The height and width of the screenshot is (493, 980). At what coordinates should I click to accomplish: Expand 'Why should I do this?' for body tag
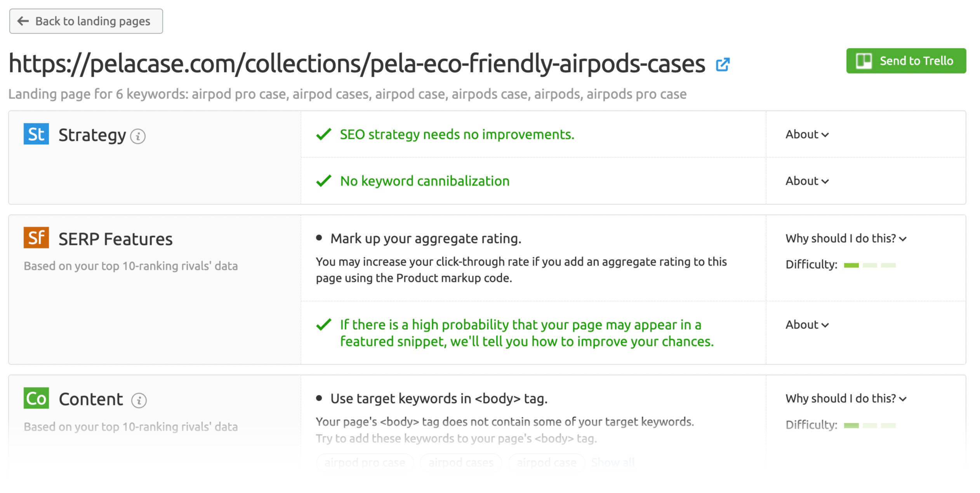tap(846, 399)
